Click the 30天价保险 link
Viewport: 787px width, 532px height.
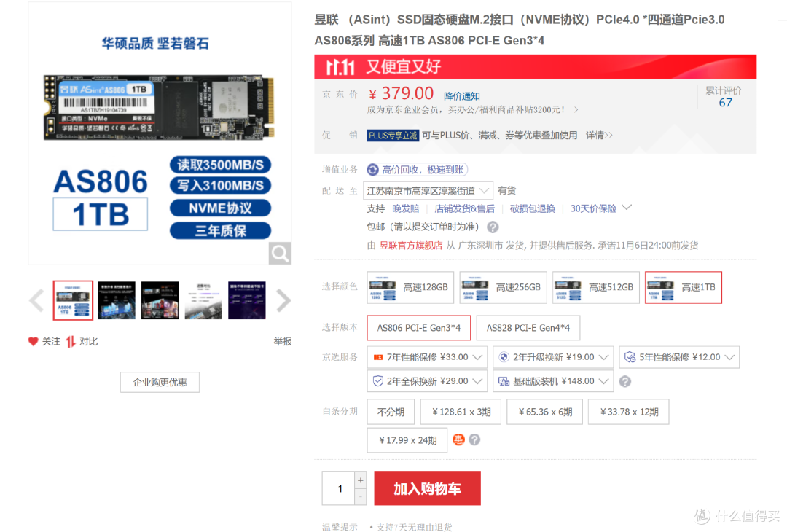click(x=593, y=208)
